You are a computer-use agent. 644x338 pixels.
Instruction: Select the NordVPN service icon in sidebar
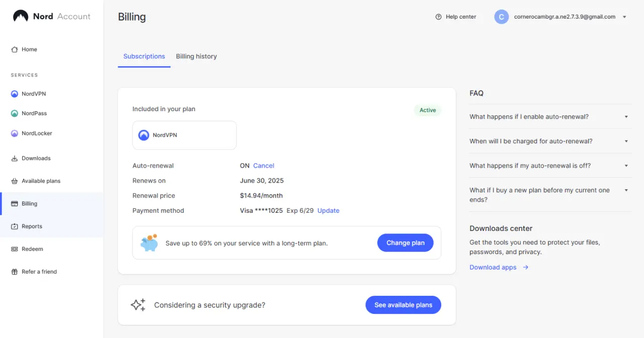[15, 94]
